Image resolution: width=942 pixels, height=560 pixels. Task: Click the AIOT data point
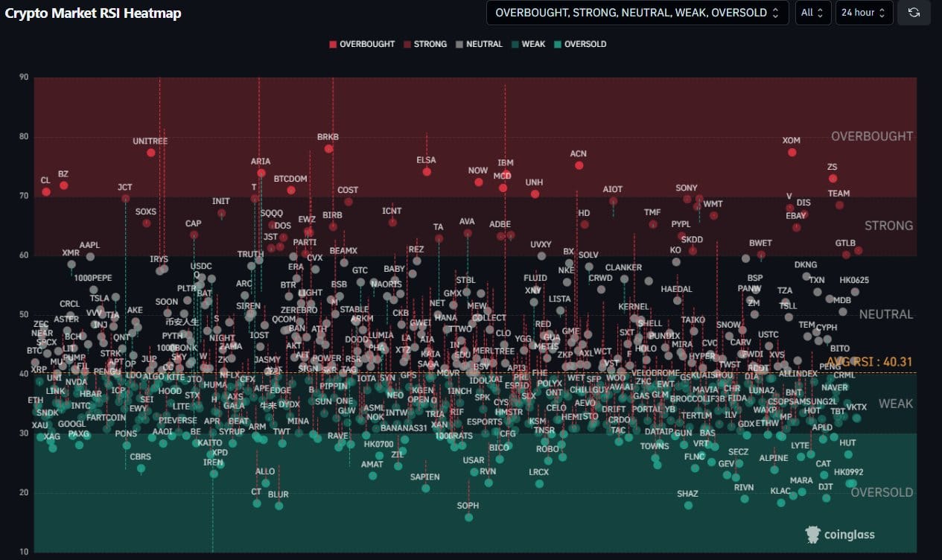click(x=613, y=201)
